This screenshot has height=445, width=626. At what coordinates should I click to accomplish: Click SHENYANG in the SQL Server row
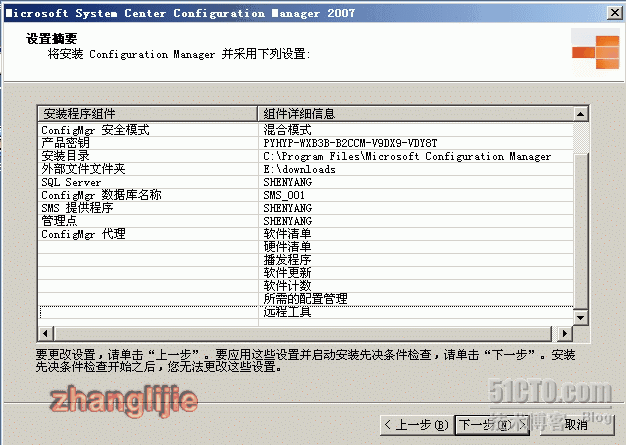[287, 182]
